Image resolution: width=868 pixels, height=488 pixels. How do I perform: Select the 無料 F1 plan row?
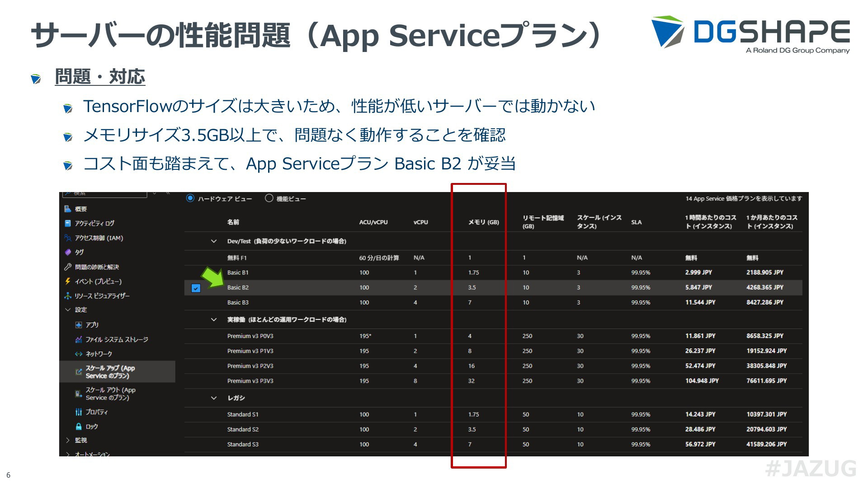493,258
